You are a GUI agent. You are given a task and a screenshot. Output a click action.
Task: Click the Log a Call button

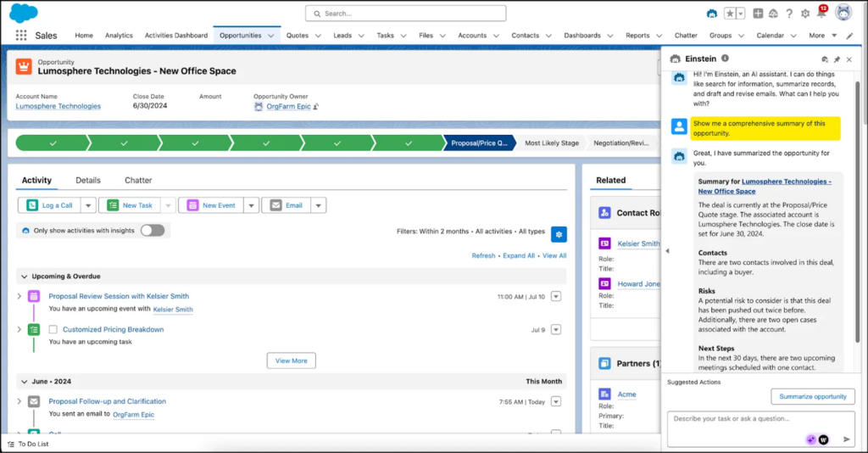point(49,205)
